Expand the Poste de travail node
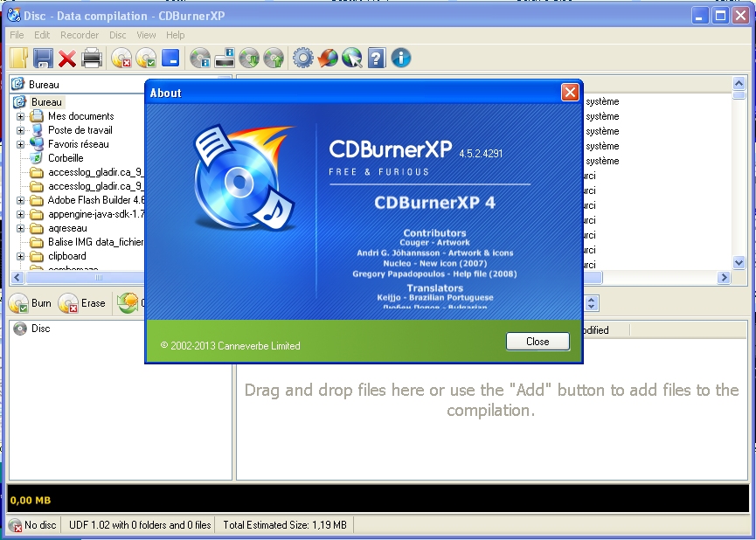Image resolution: width=756 pixels, height=540 pixels. (20, 130)
